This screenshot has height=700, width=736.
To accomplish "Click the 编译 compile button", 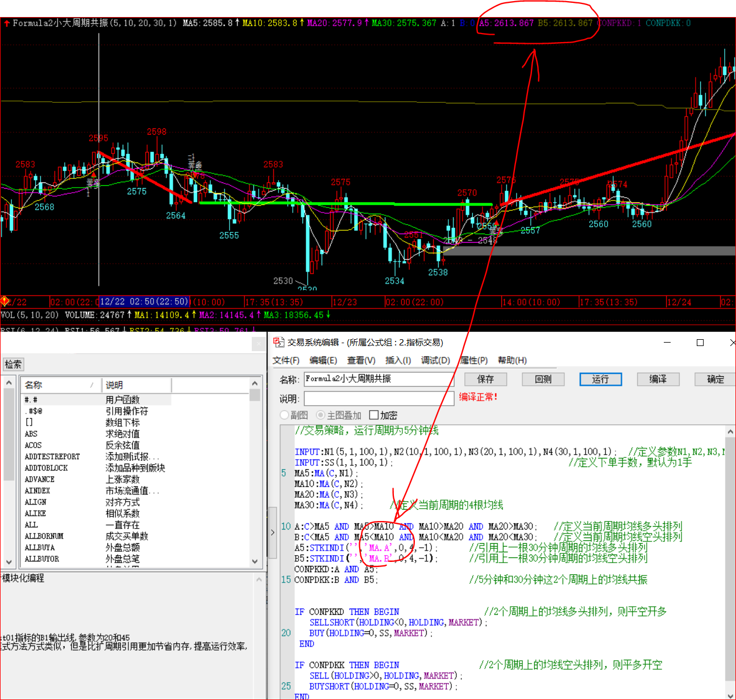I will [x=658, y=379].
